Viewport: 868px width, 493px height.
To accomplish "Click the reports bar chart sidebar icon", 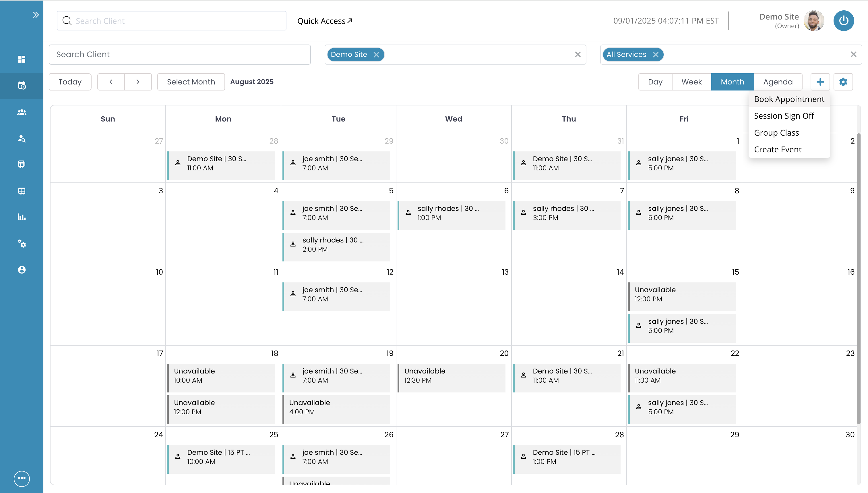I will 22,217.
